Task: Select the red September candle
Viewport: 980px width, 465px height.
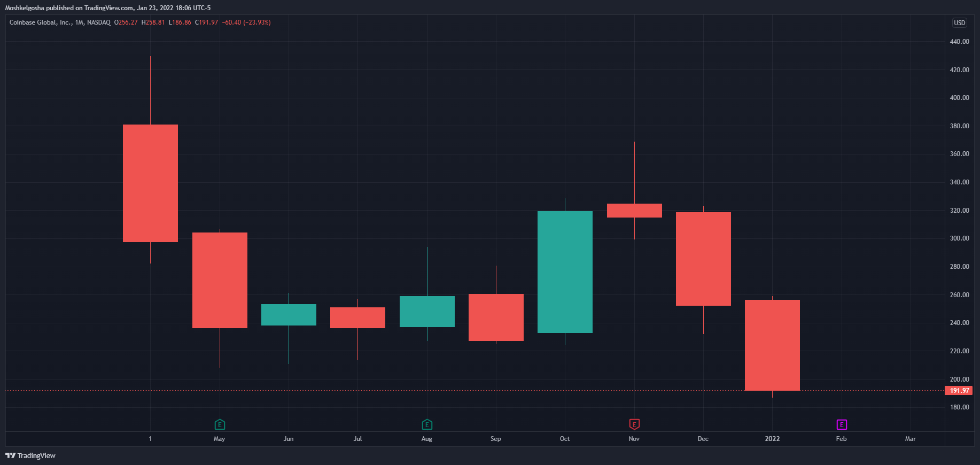Action: tap(496, 317)
